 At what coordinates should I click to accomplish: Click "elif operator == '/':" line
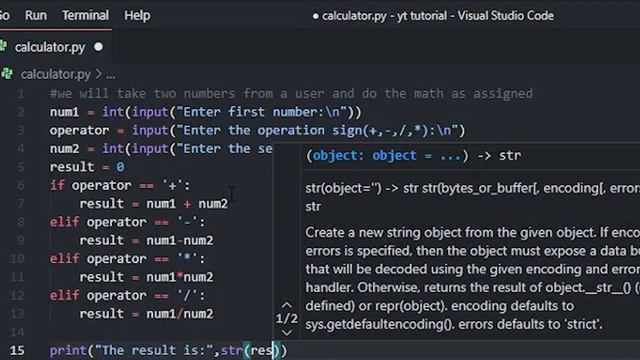[x=127, y=296]
